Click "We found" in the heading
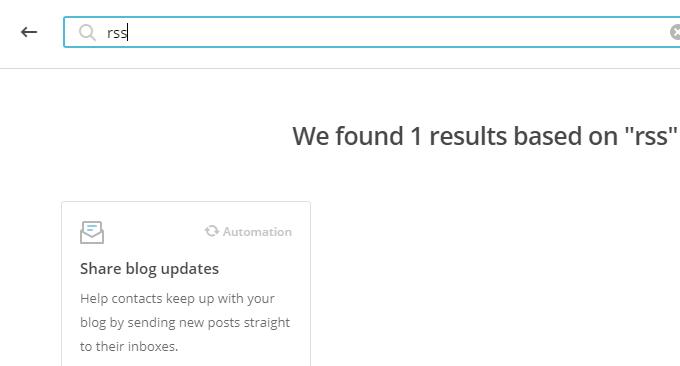The width and height of the screenshot is (680, 366). pyautogui.click(x=348, y=136)
